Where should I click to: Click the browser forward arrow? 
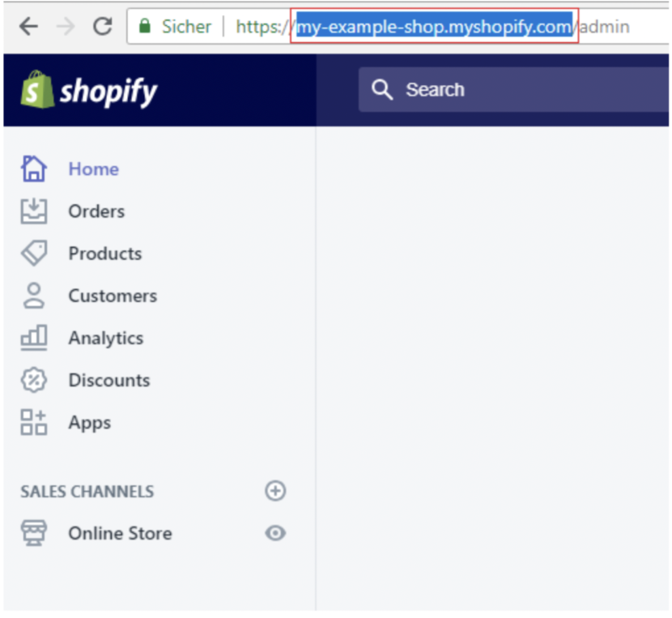coord(66,27)
